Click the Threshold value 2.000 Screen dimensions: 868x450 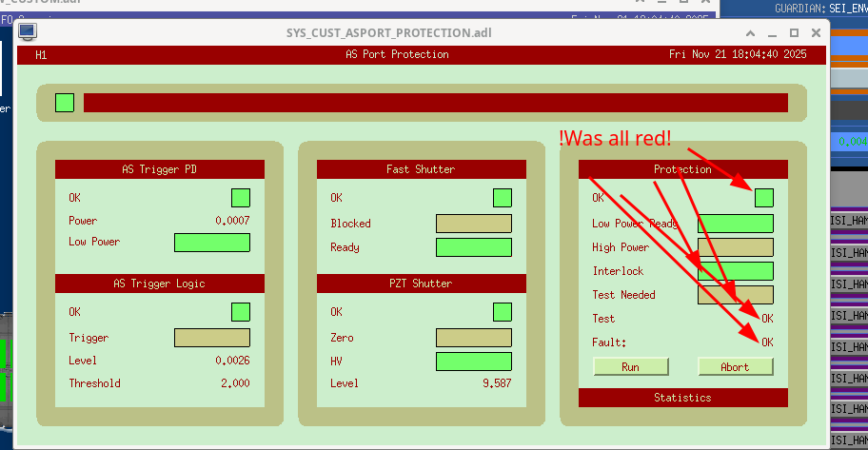tap(234, 383)
